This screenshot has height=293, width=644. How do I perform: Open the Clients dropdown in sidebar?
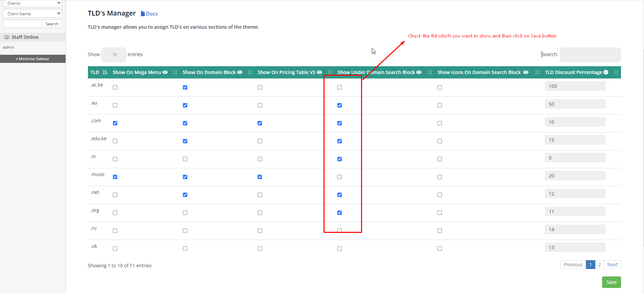pos(32,3)
